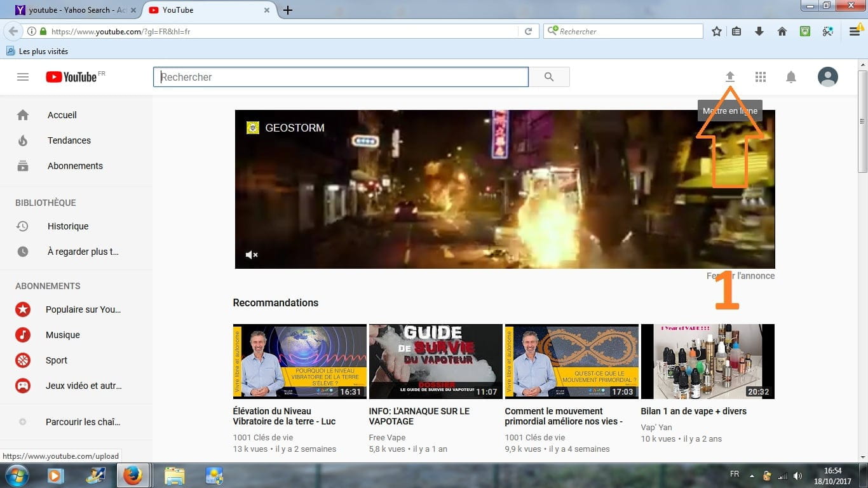Open the Free Vape channel link
Screen dimensions: 868x488
click(x=387, y=438)
